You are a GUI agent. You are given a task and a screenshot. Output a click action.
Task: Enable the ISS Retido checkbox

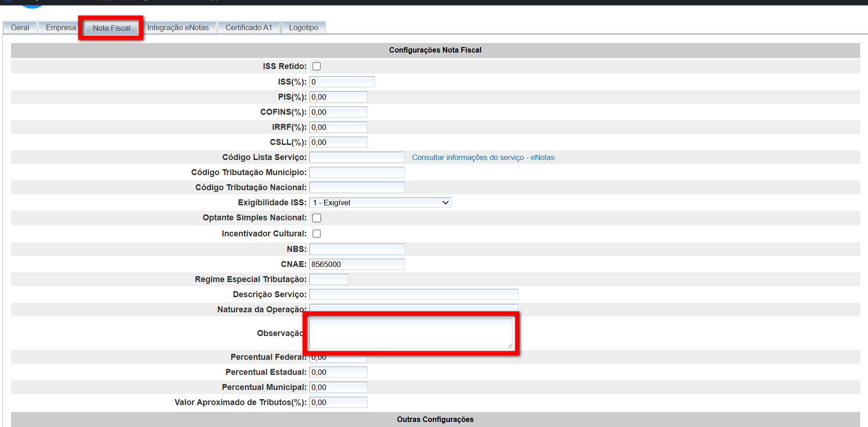pyautogui.click(x=316, y=66)
